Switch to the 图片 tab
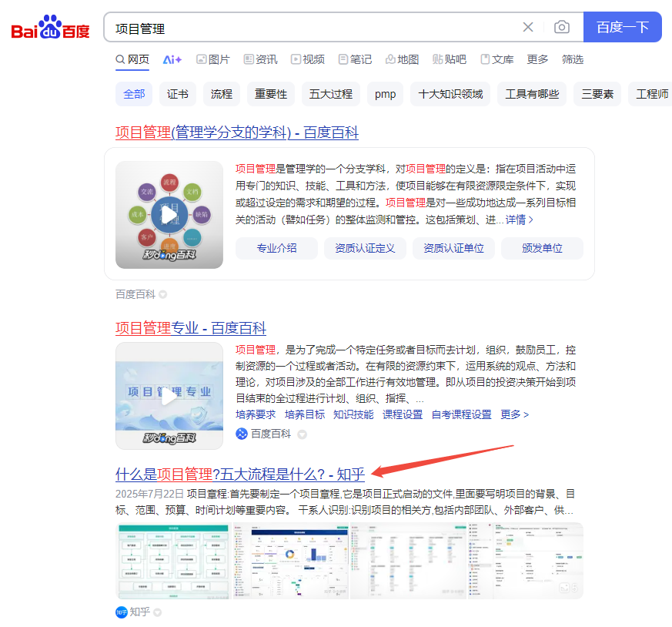The height and width of the screenshot is (627, 672). (x=213, y=59)
